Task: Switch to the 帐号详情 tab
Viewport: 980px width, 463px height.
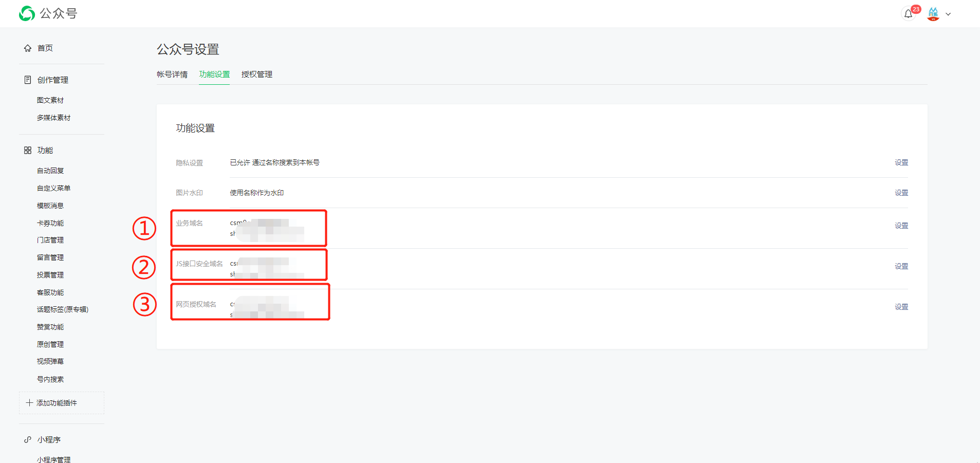Action: [x=172, y=75]
